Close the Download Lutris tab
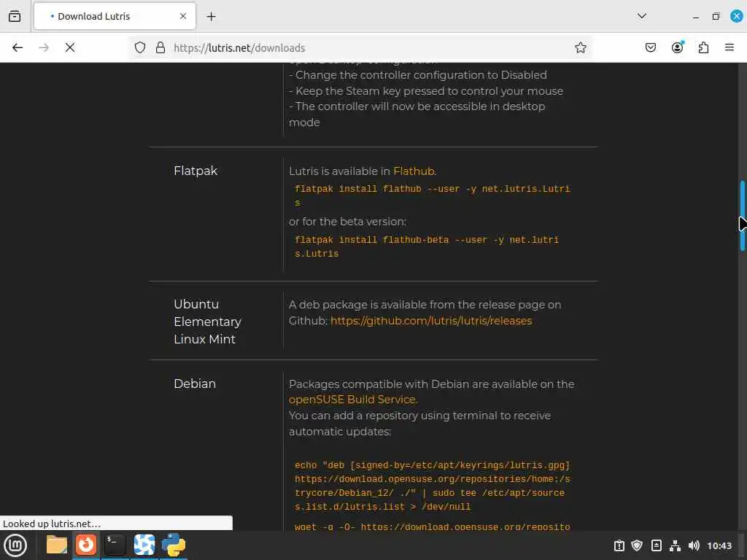This screenshot has width=747, height=560. pyautogui.click(x=183, y=16)
